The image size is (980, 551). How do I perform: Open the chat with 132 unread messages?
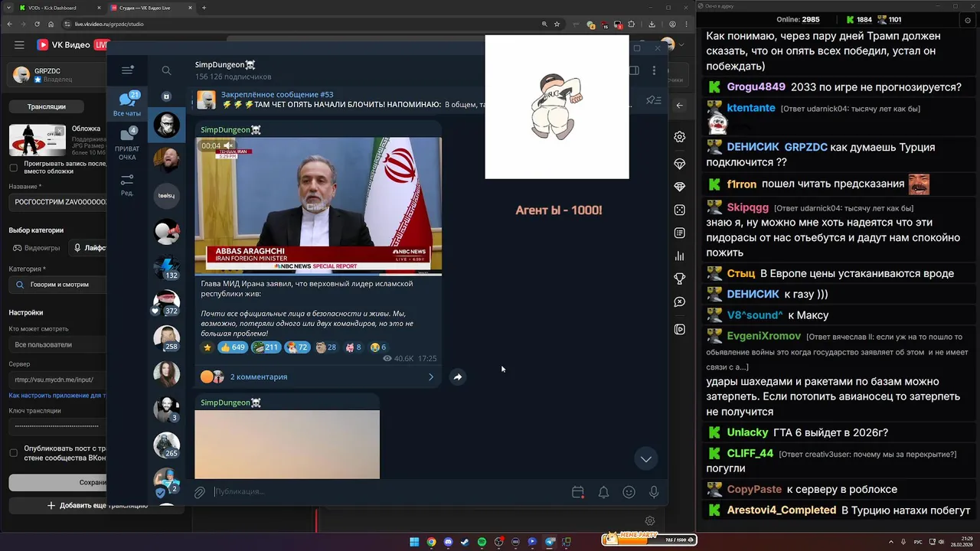[167, 267]
